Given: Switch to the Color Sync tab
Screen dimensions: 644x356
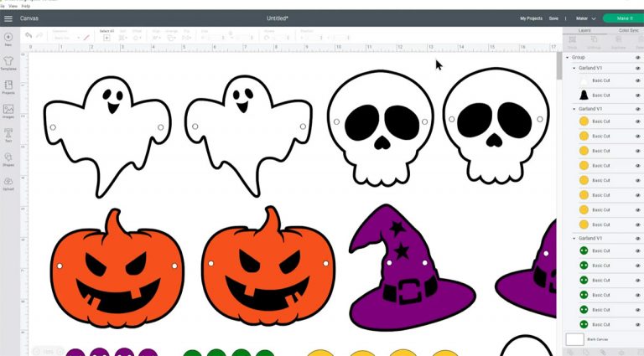Looking at the screenshot, I should tap(628, 30).
